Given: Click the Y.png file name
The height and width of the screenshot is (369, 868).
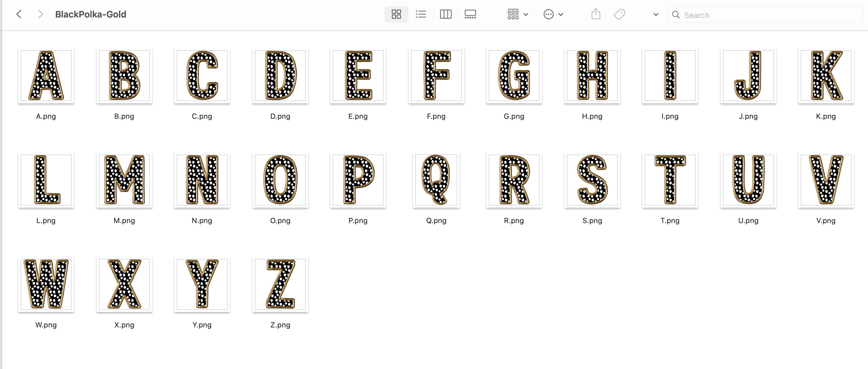Looking at the screenshot, I should point(202,325).
